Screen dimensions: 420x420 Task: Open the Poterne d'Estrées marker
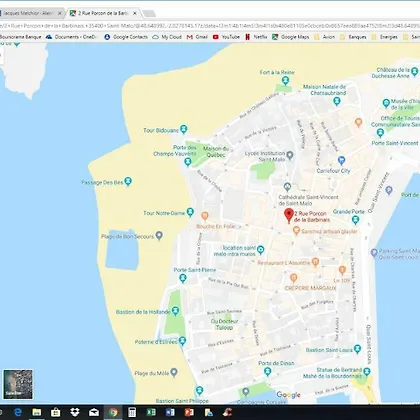pyautogui.click(x=182, y=341)
